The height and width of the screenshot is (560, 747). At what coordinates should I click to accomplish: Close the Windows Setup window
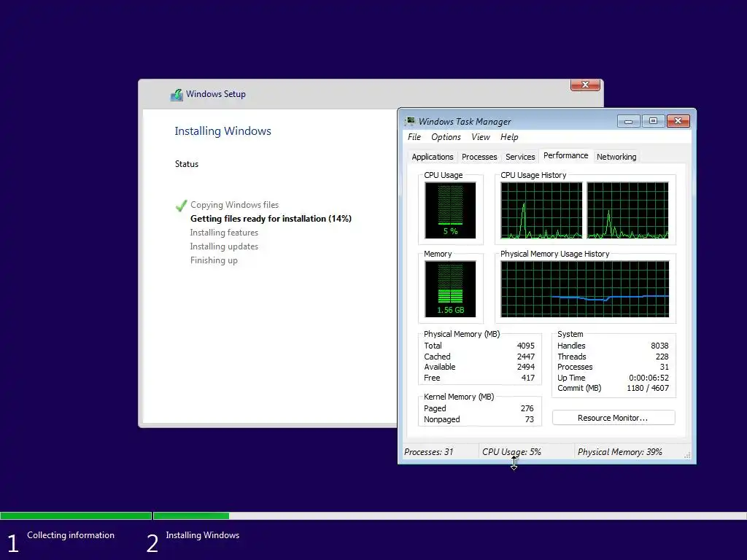pos(585,85)
